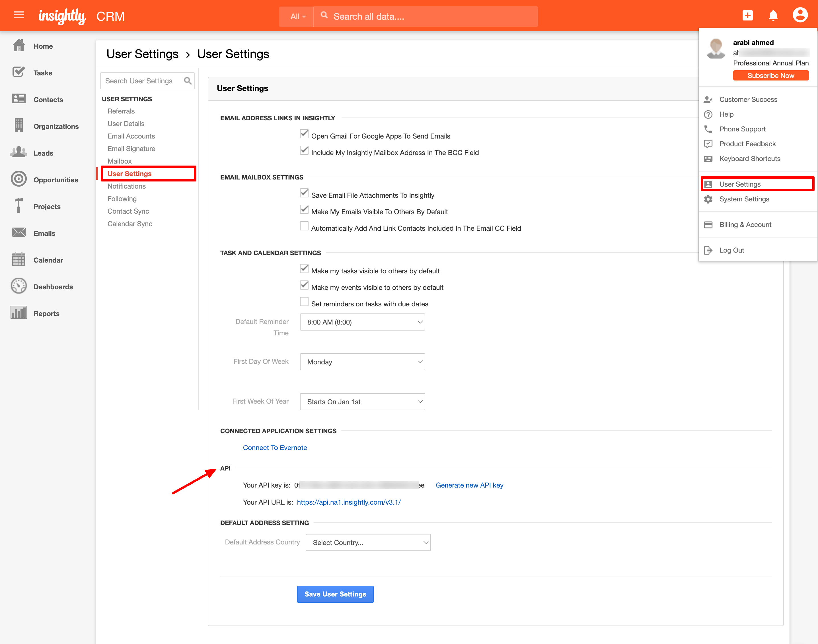
Task: Click the notifications bell icon
Action: click(x=773, y=15)
